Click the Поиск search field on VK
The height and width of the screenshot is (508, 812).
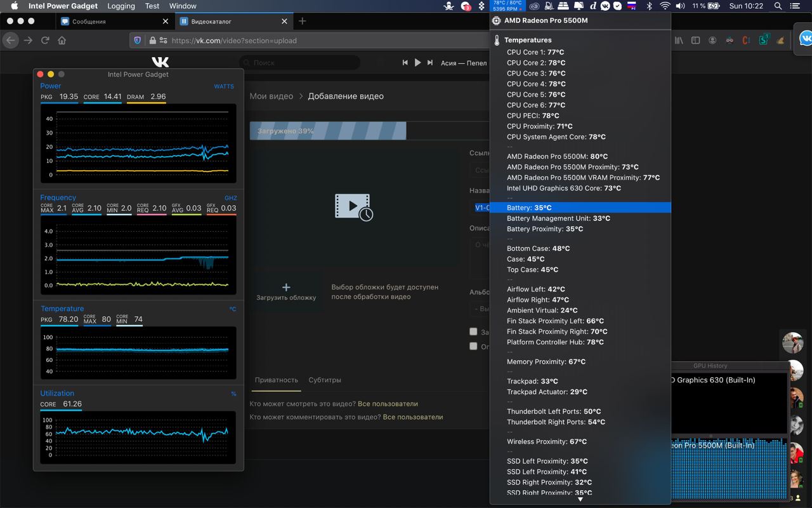301,63
